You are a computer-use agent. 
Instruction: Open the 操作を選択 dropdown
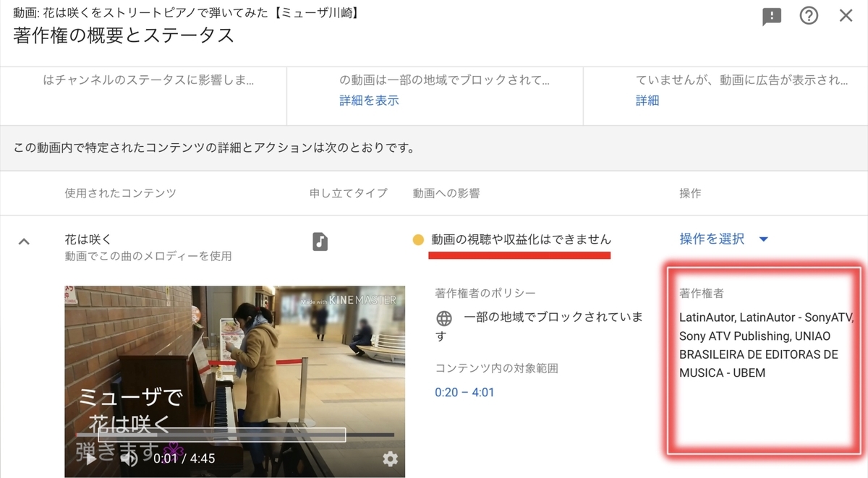pyautogui.click(x=723, y=239)
